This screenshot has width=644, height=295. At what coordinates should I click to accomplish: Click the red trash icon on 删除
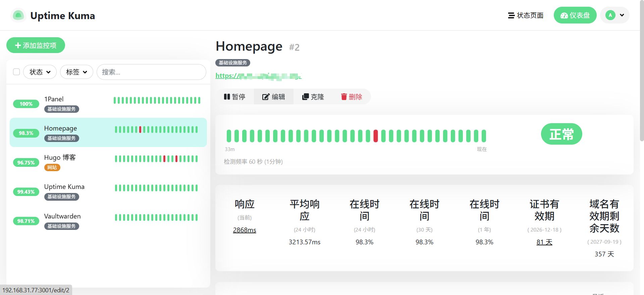click(344, 97)
